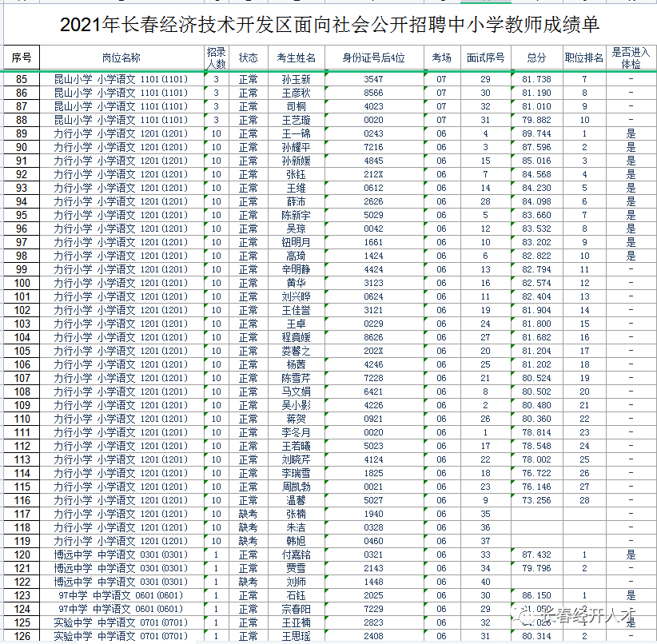Viewport: 657px width, 644px height.
Task: Select name cell 孙玉新
Action: click(297, 79)
